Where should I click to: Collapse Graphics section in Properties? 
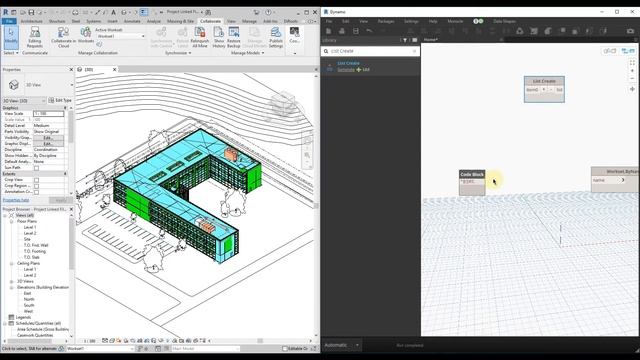point(65,108)
